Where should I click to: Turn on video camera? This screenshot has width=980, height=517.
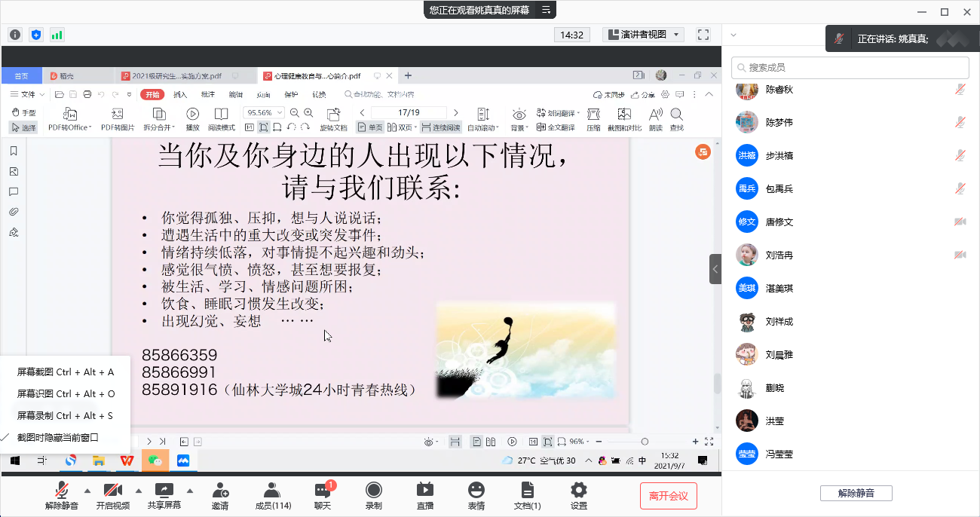tap(113, 494)
